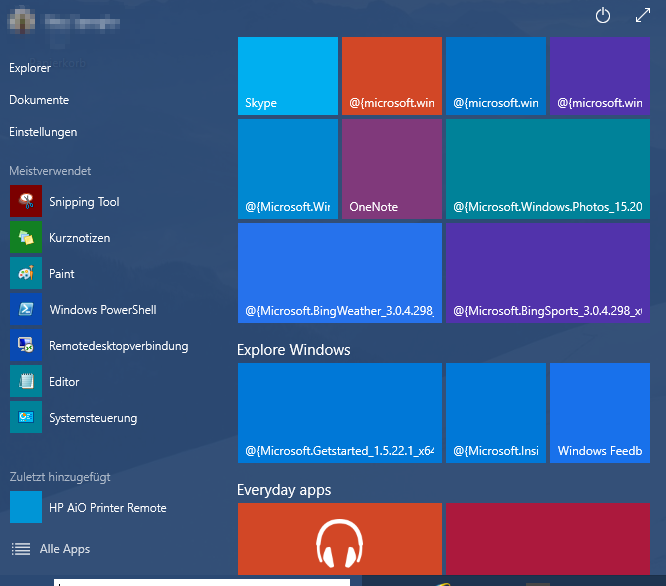Image resolution: width=666 pixels, height=586 pixels.
Task: Select Windows PowerShell entry text
Action: click(103, 310)
